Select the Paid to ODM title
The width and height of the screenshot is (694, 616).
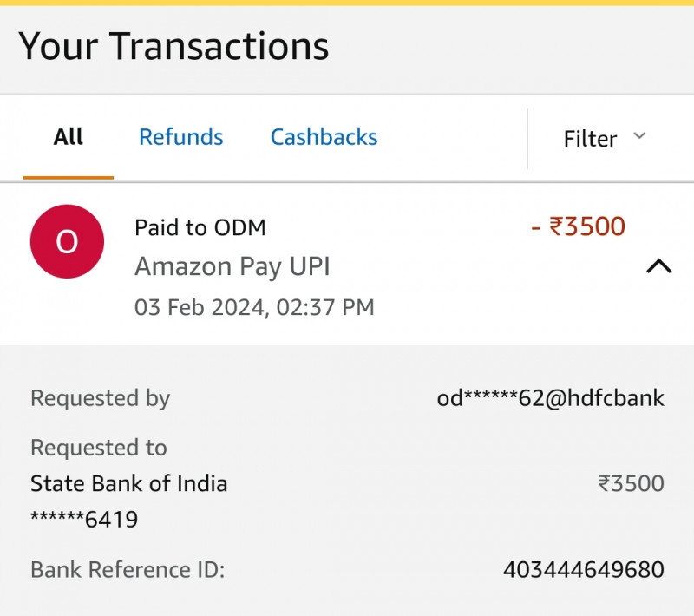tap(200, 228)
